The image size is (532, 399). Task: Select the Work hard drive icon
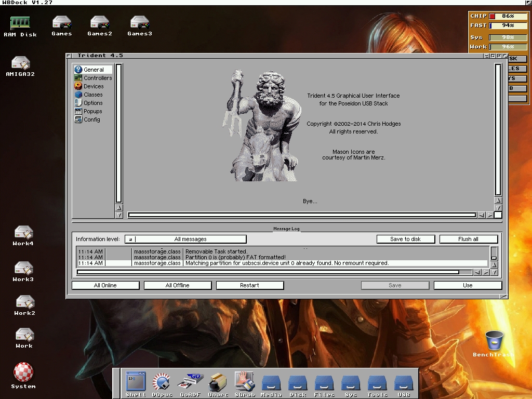pyautogui.click(x=24, y=338)
